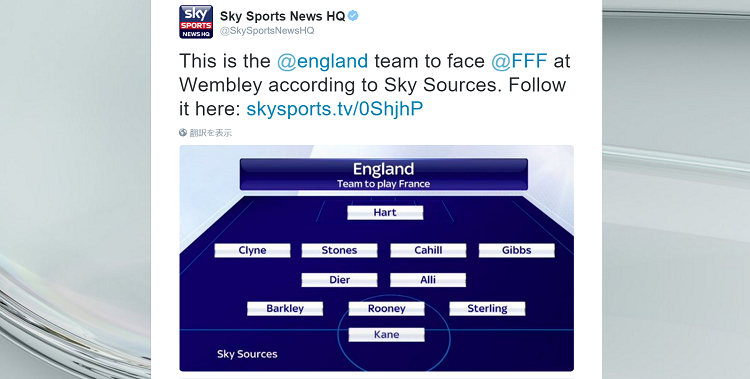Screen dimensions: 750x379
Task: Select the Cahill player label
Action: coord(428,250)
